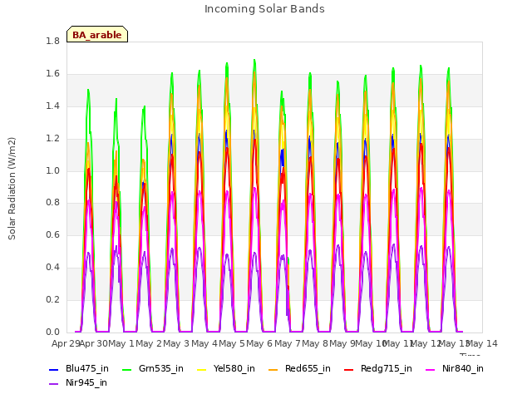
Task: Toggle the Grn535_in legend entry
Action: 152,368
